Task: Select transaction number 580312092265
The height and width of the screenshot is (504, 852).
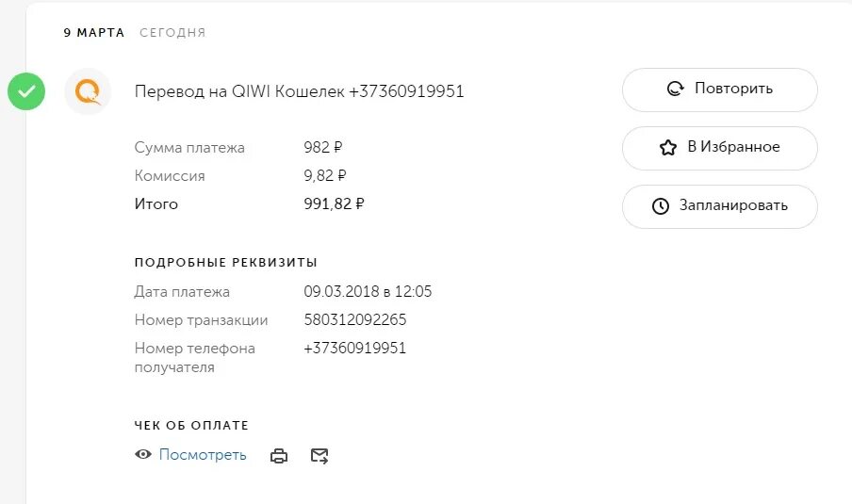Action: pyautogui.click(x=354, y=319)
